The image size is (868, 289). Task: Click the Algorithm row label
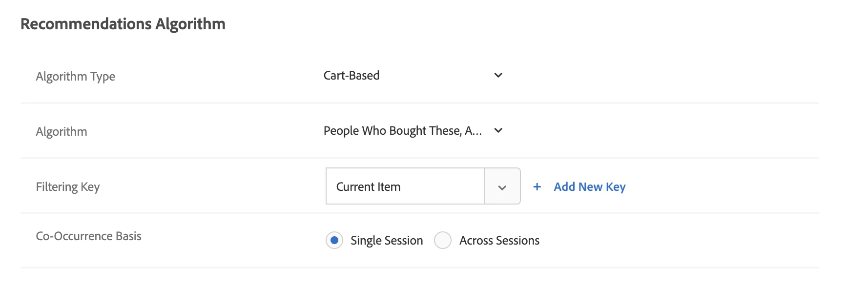pyautogui.click(x=62, y=132)
